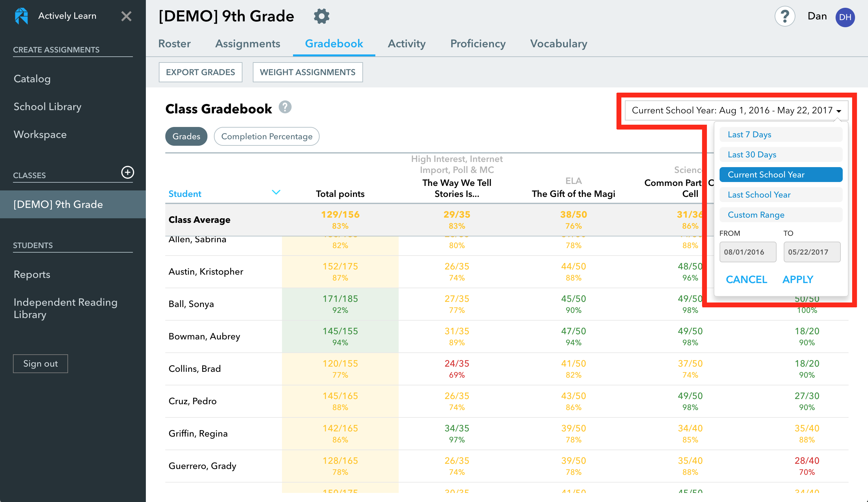Click Griffin, Regina score 34/35
This screenshot has height=502, width=868.
(x=457, y=428)
